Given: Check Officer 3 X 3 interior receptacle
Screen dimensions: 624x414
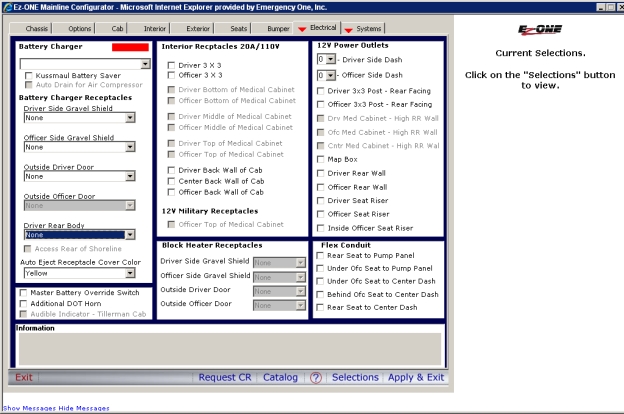Looking at the screenshot, I should click(x=171, y=75).
